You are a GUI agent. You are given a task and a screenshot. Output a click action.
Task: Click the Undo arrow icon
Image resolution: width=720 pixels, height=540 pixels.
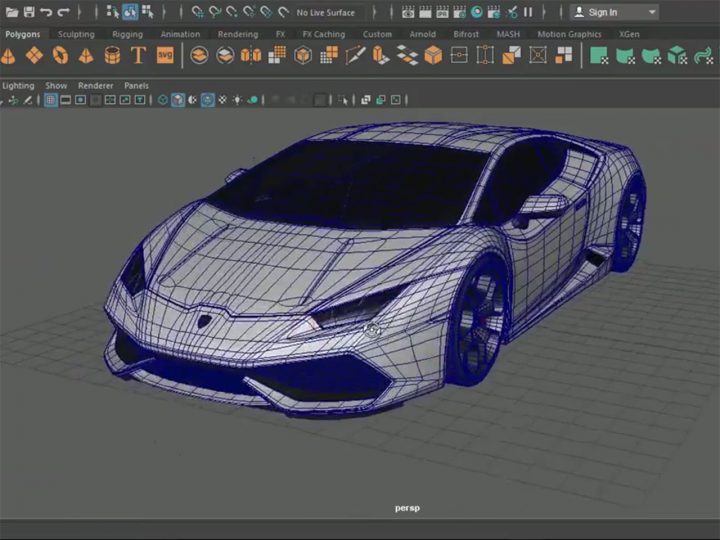tap(46, 12)
